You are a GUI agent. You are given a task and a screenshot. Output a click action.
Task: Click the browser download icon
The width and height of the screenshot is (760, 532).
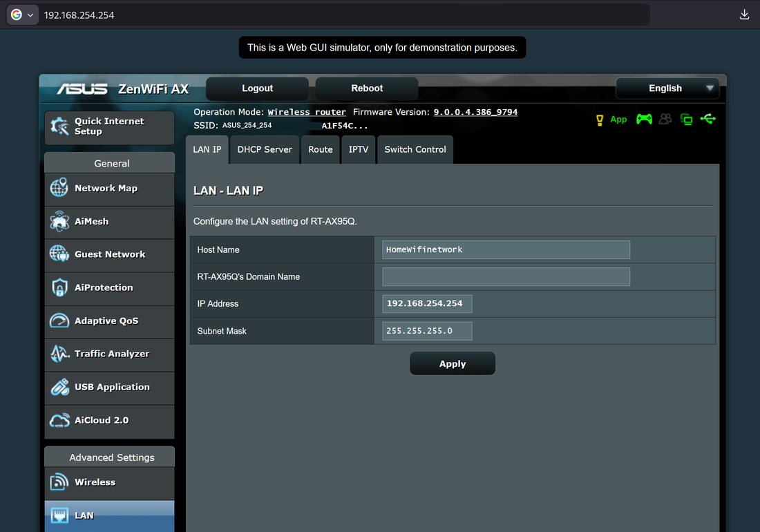(745, 15)
